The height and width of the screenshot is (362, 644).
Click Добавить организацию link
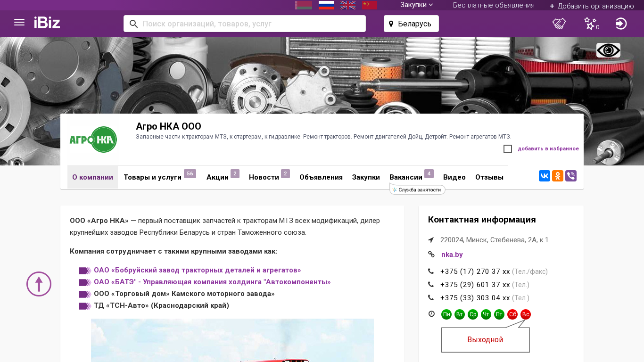click(x=592, y=6)
